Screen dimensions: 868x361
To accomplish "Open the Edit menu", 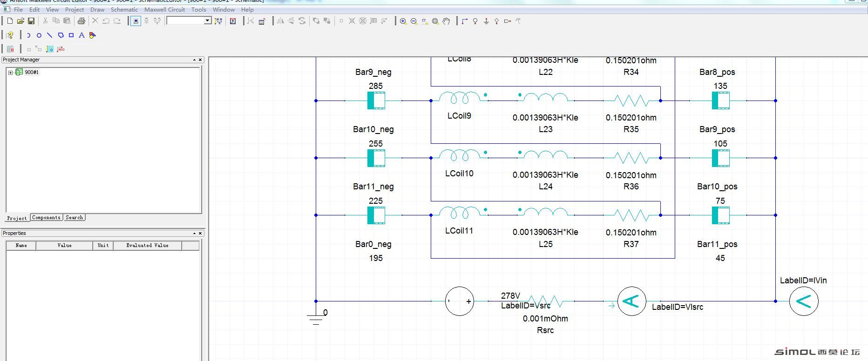I will [x=34, y=9].
